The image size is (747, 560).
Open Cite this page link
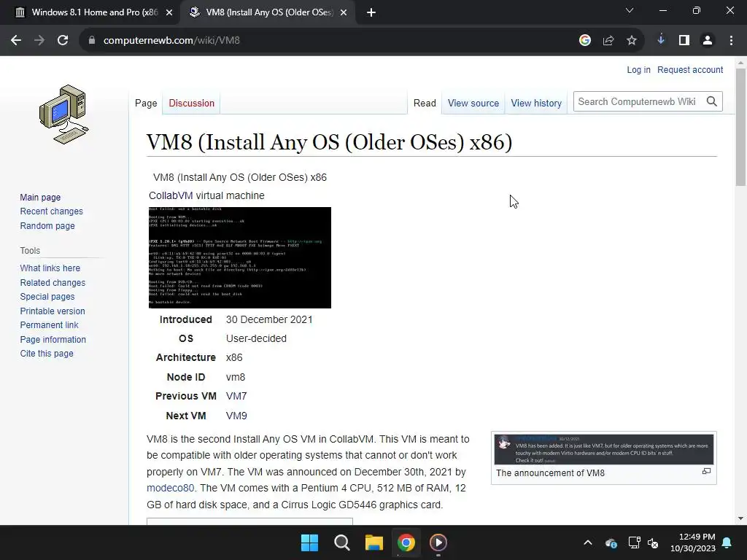pyautogui.click(x=47, y=354)
